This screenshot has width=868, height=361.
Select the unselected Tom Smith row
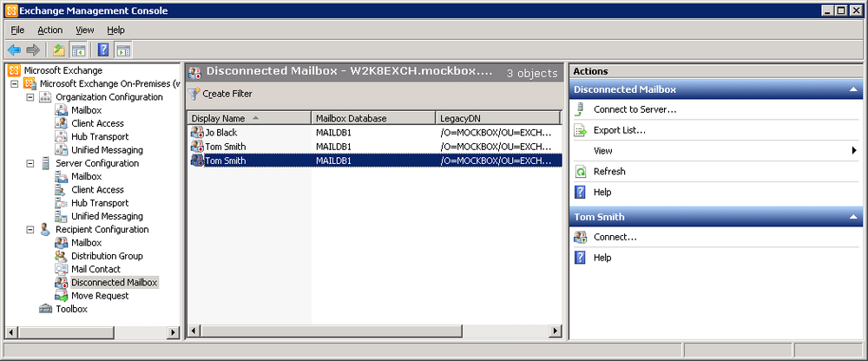click(x=375, y=147)
